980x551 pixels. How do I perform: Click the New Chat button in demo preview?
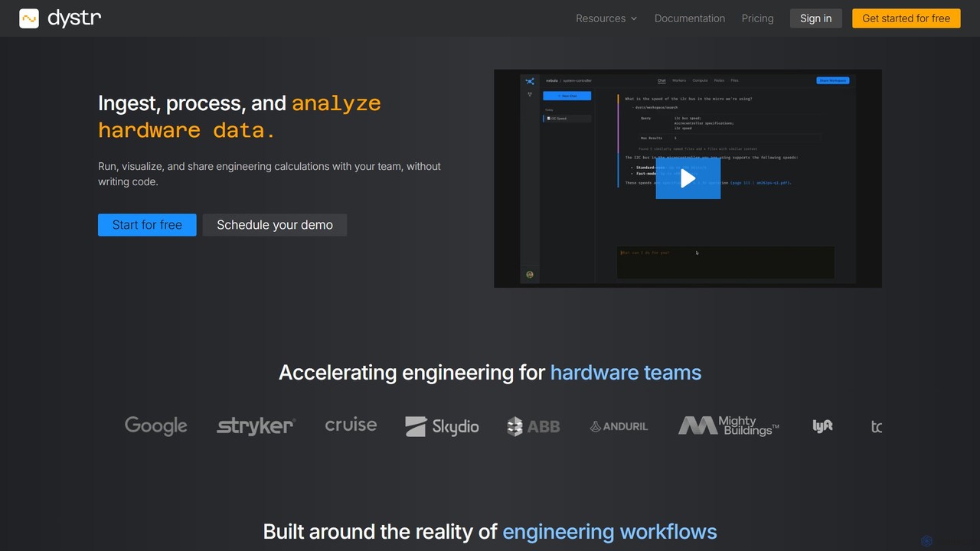click(567, 96)
